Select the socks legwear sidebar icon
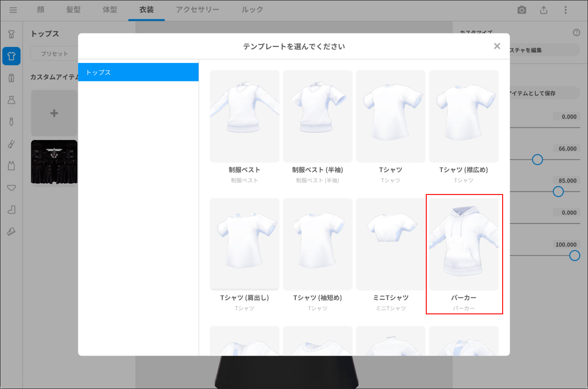Image resolution: width=588 pixels, height=389 pixels. tap(12, 209)
